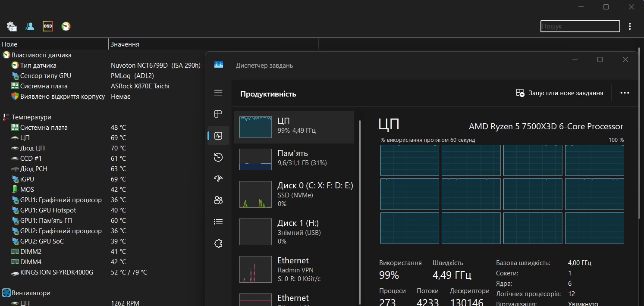Viewport: 644px width, 306px height.
Task: Open Task Manager Processes sidebar icon
Action: click(218, 114)
